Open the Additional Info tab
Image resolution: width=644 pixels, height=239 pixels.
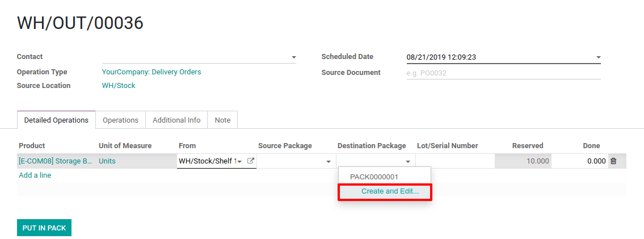[176, 120]
